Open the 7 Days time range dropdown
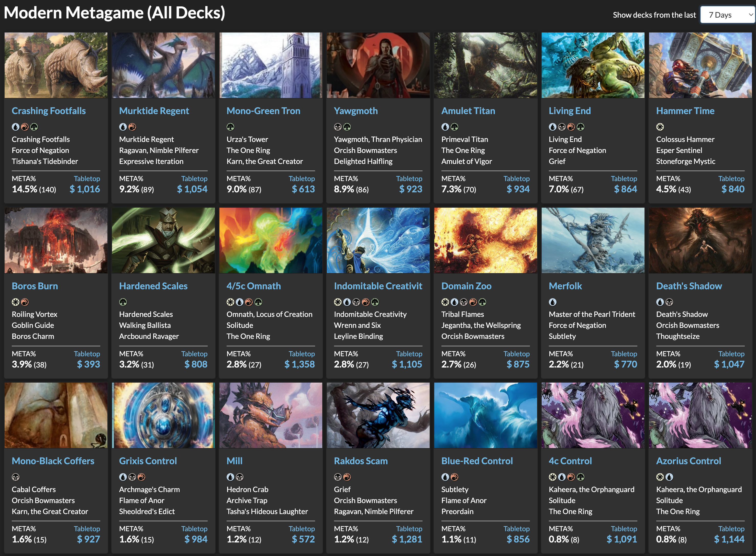 [727, 15]
